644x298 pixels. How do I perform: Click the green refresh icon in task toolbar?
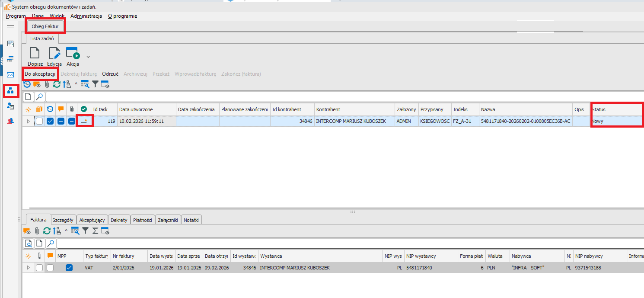point(57,85)
